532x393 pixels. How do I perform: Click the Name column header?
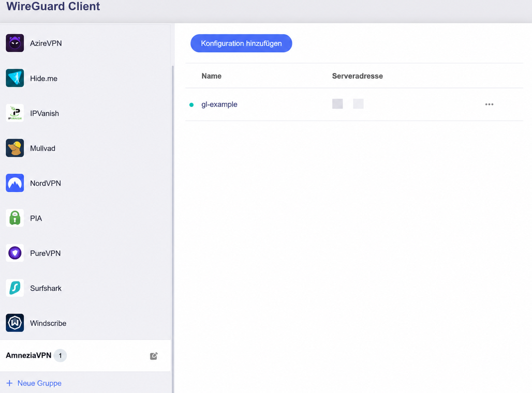211,76
